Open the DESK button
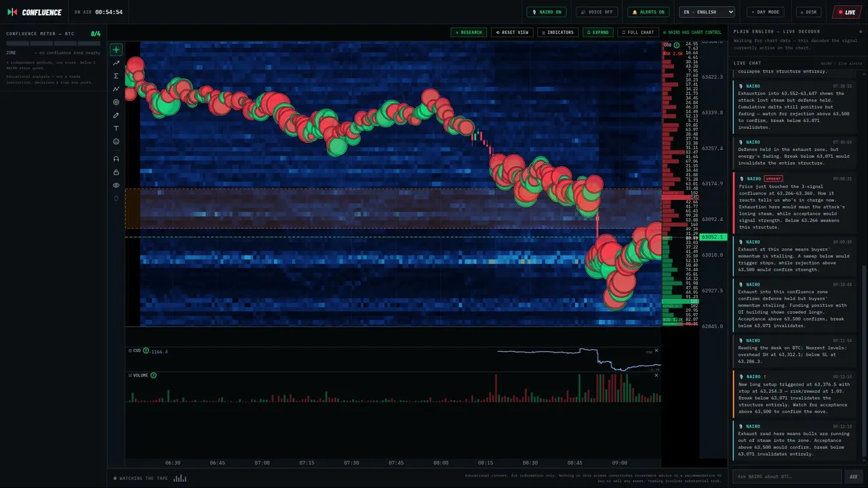This screenshot has width=868, height=488. pos(809,12)
